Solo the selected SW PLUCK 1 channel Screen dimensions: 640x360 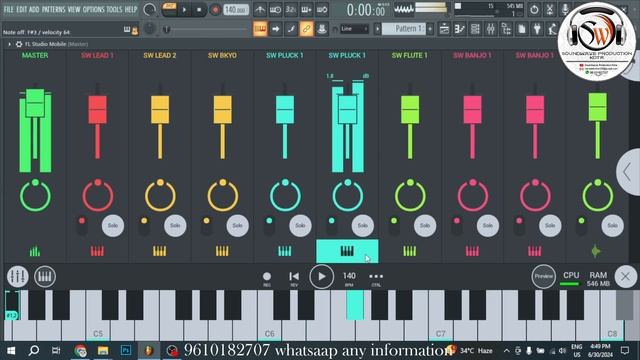click(x=362, y=225)
